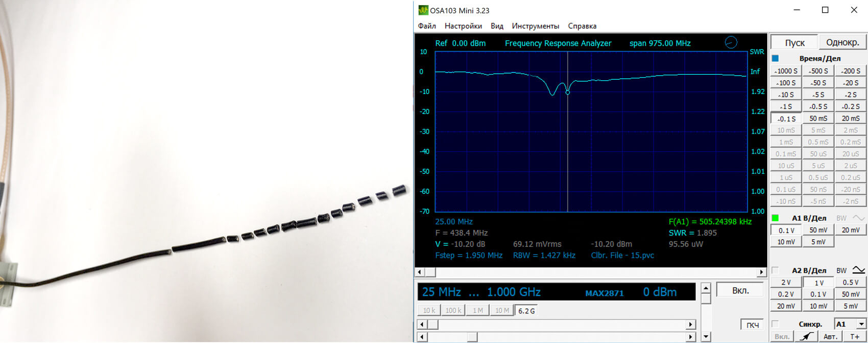868x343 pixels.
Task: Select the 2 S time per division
Action: click(851, 95)
